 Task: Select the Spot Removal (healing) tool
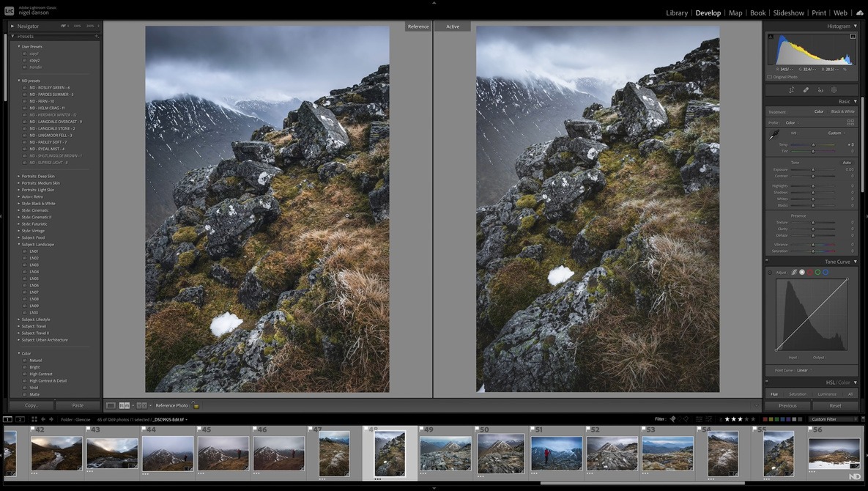pos(806,89)
